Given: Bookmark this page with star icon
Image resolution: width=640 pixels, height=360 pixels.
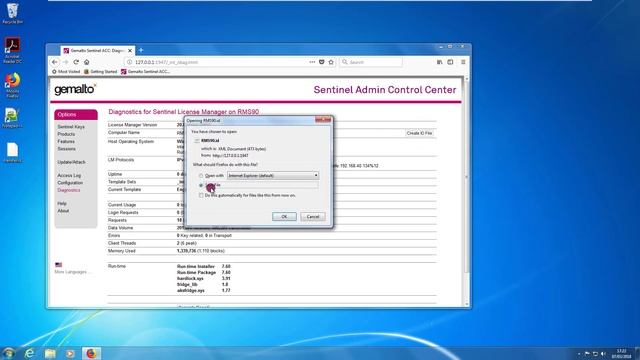Looking at the screenshot, I should click(331, 62).
